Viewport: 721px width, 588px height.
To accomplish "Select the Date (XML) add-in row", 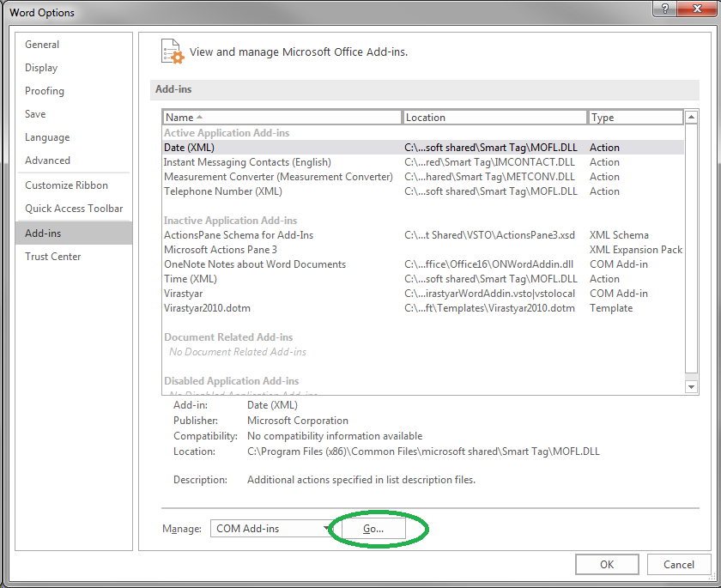I will (423, 148).
